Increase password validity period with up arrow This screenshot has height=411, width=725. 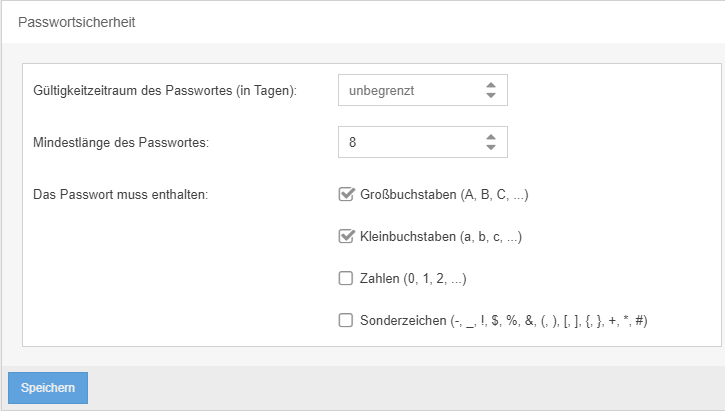[x=490, y=86]
